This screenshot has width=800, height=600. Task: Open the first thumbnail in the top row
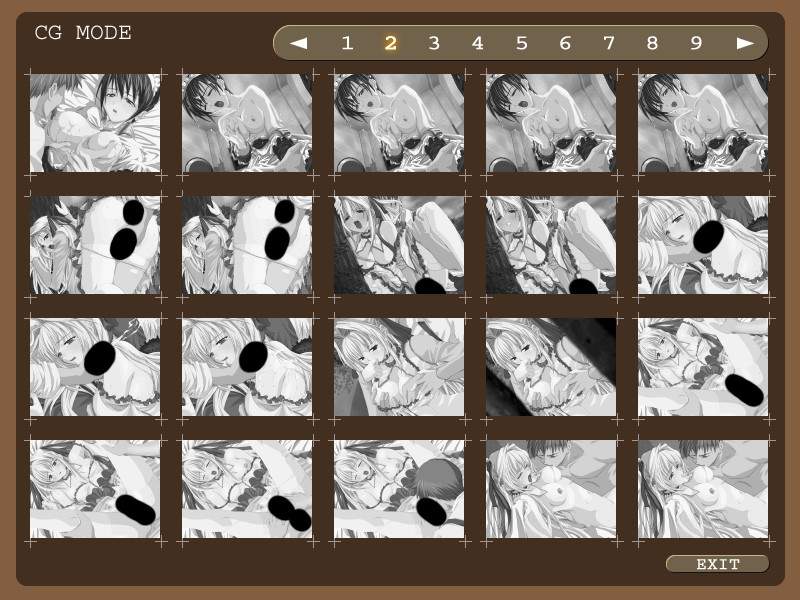coord(95,123)
